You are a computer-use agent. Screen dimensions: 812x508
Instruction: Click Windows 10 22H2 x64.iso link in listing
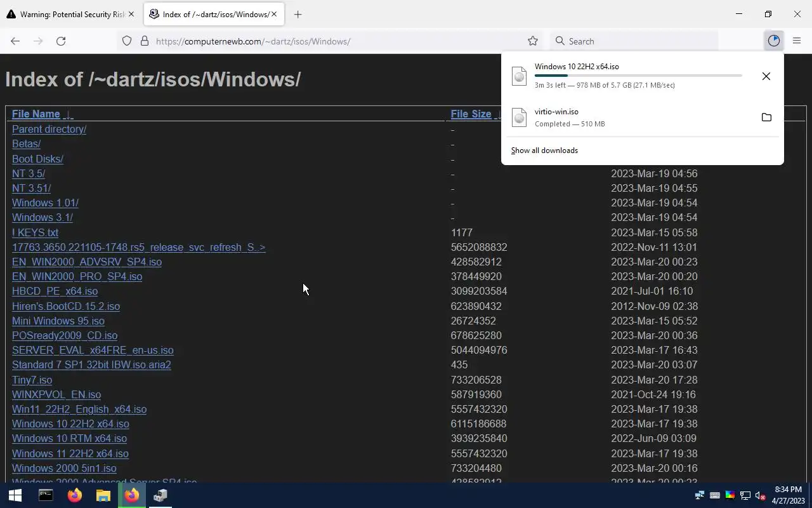pos(70,424)
